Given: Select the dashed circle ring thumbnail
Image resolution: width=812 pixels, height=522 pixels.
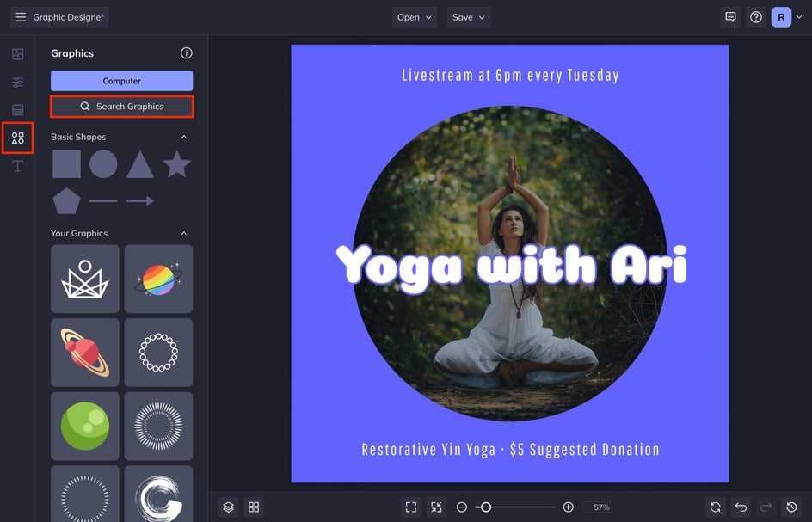Looking at the screenshot, I should click(85, 494).
